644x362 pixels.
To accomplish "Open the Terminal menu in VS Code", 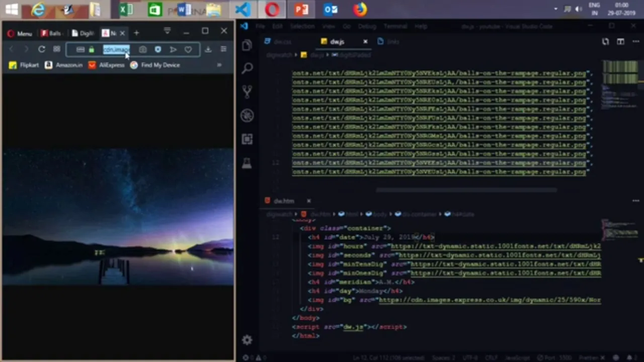I will click(x=395, y=26).
